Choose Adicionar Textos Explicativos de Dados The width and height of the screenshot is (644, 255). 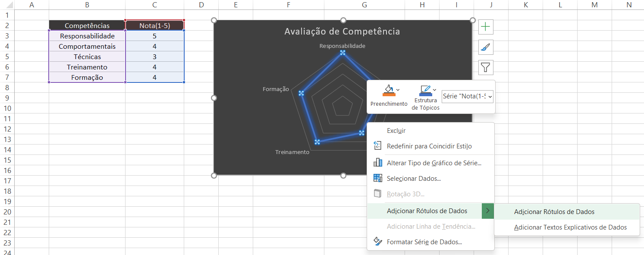570,227
